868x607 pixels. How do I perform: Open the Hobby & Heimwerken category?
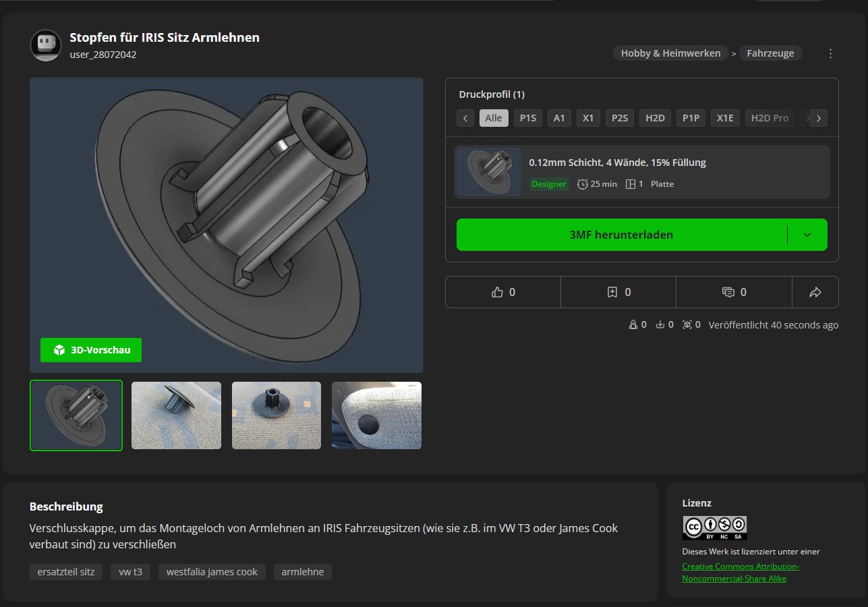coord(670,53)
